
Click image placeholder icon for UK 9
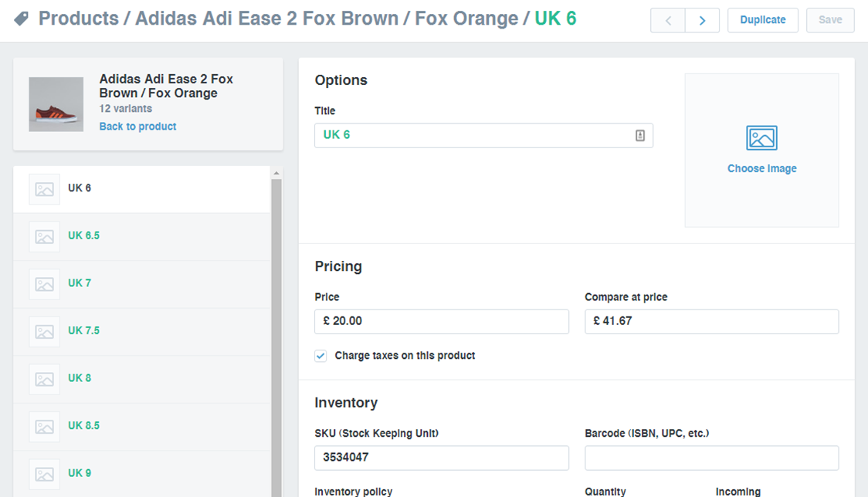(x=44, y=475)
